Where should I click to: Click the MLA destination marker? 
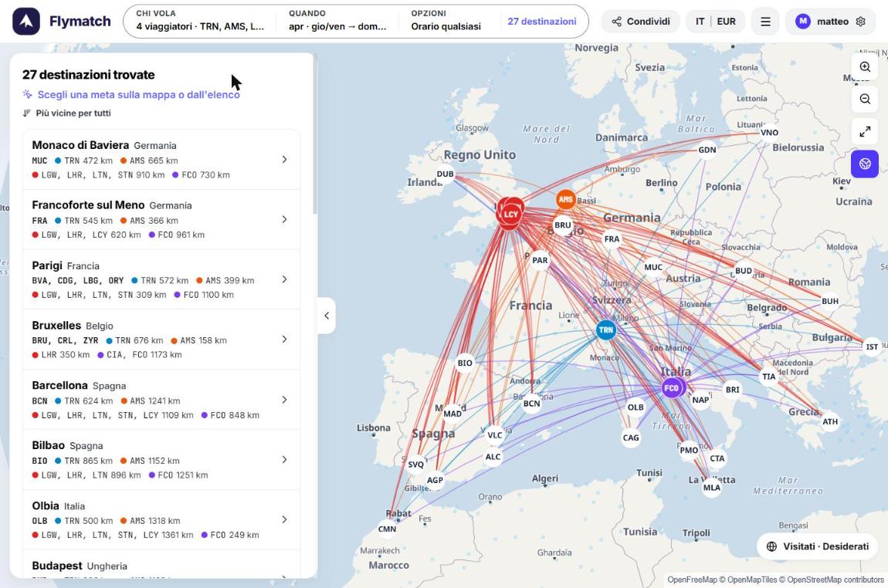712,488
